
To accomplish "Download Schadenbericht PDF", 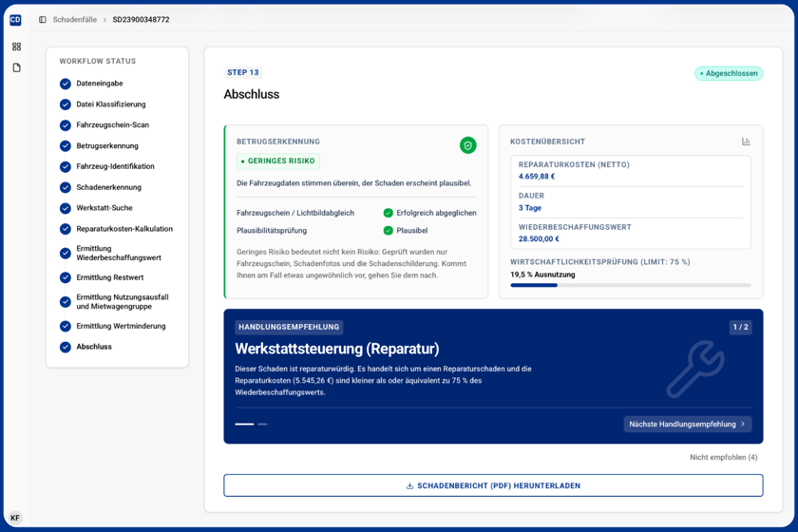I will [493, 485].
